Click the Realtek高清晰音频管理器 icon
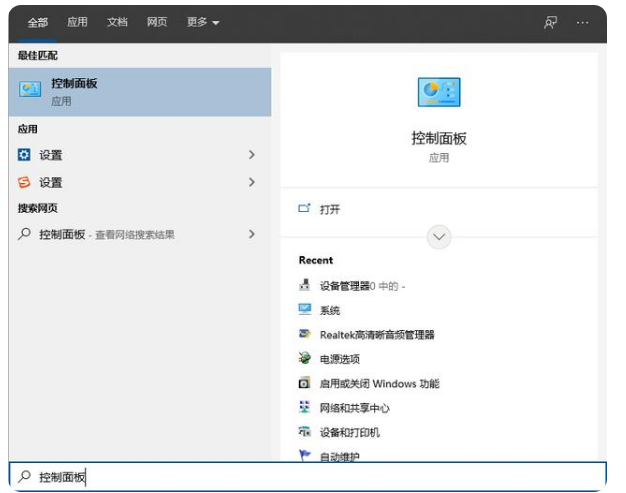 pyautogui.click(x=305, y=335)
